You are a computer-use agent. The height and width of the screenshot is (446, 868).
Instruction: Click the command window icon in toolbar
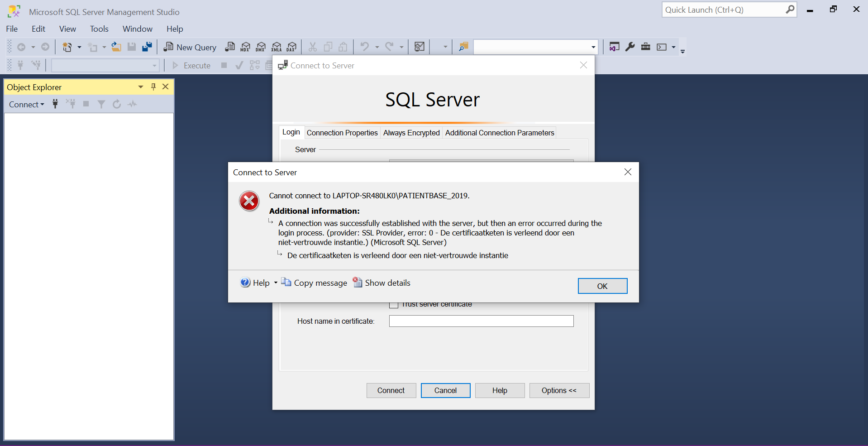point(662,47)
